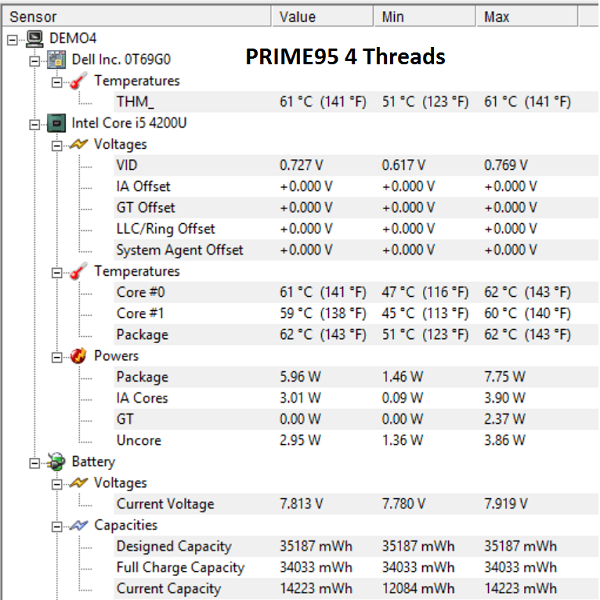Collapse the DEMO4 root node
The width and height of the screenshot is (600, 600).
pos(12,39)
